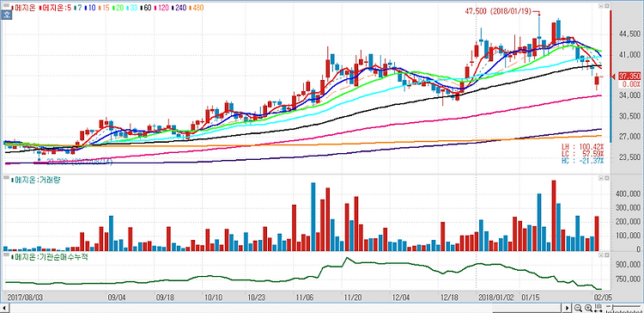Click the horizontal scrollbar track
This screenshot has height=313, width=644.
(x=286, y=308)
